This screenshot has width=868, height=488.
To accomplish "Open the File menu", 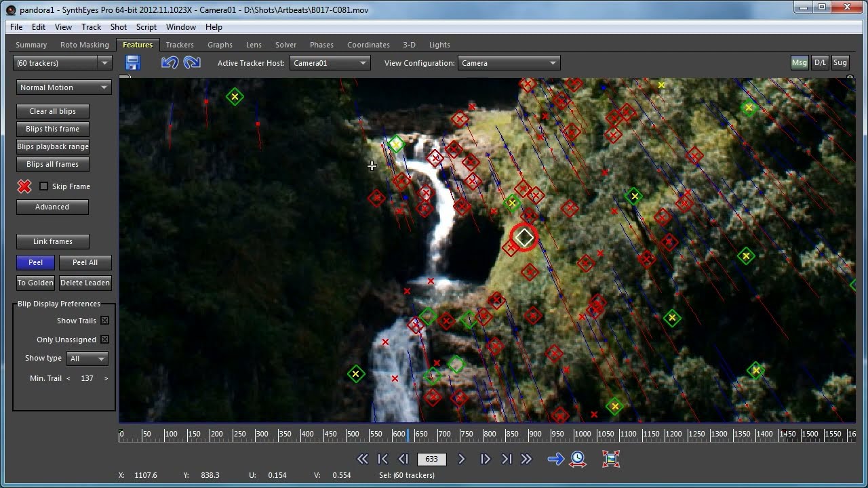I will point(16,27).
